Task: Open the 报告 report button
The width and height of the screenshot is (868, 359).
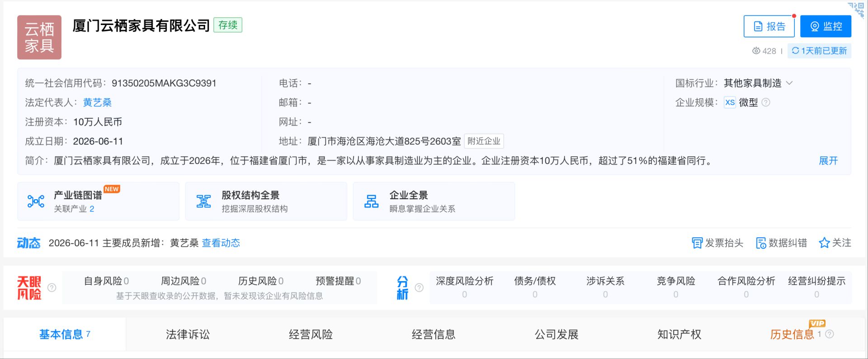Action: click(x=769, y=26)
